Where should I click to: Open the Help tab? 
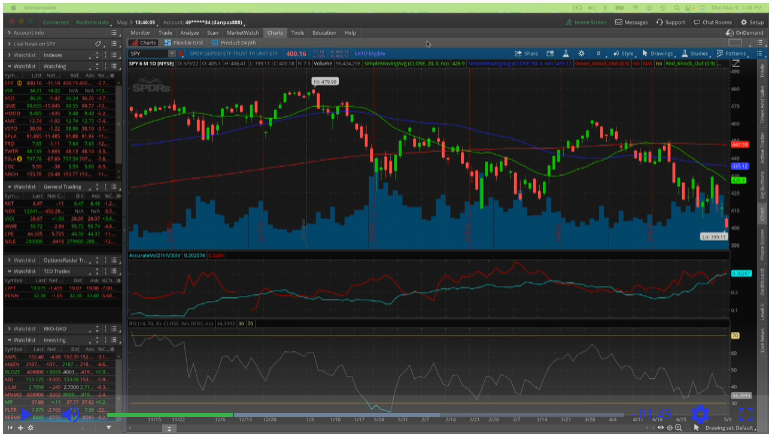pyautogui.click(x=350, y=33)
